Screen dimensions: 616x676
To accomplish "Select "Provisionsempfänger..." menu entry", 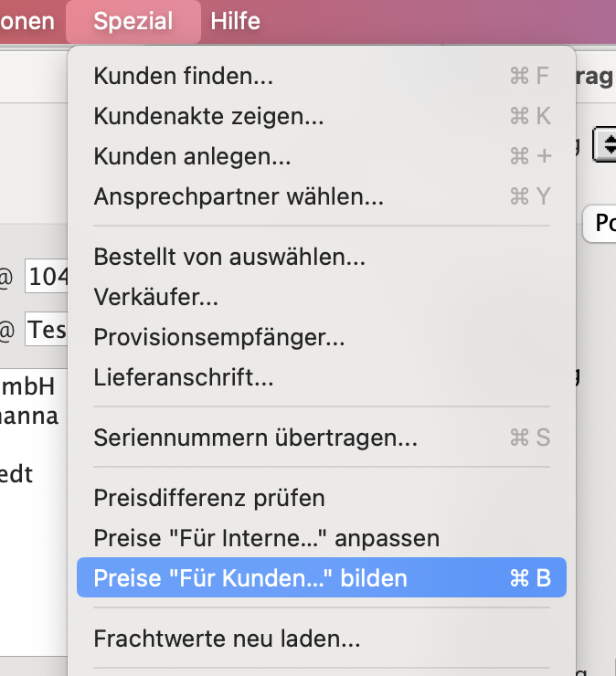I will (219, 337).
